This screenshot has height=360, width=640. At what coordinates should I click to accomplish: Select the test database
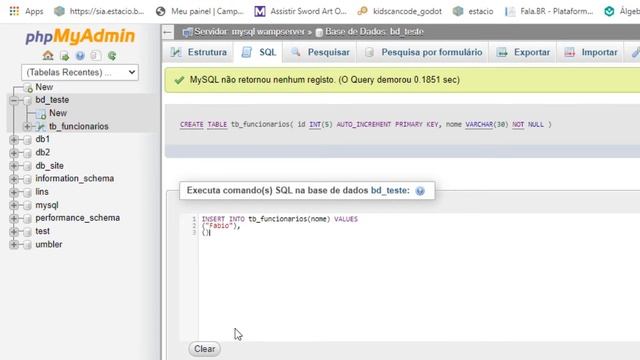[42, 231]
